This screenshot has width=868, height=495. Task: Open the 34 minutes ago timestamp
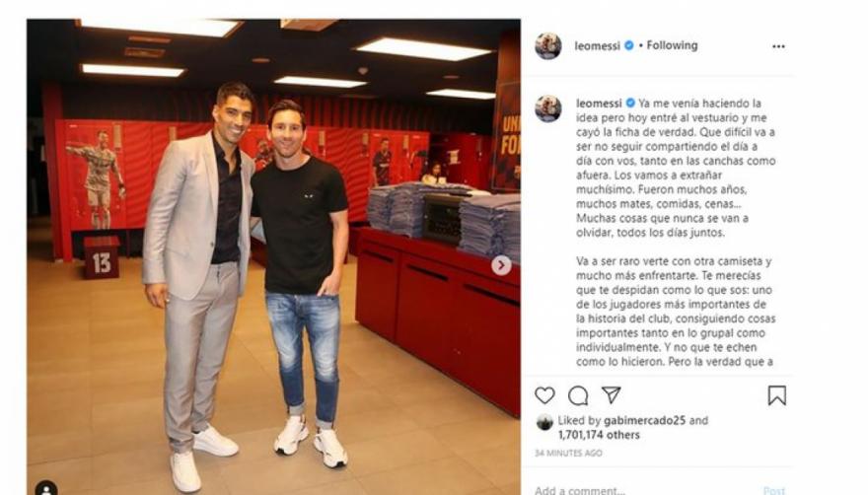point(568,453)
